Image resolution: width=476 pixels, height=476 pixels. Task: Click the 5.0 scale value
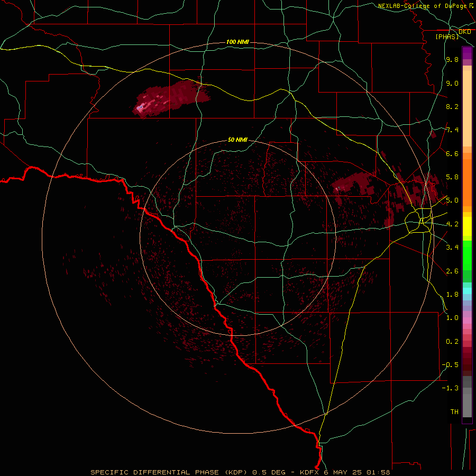452,200
